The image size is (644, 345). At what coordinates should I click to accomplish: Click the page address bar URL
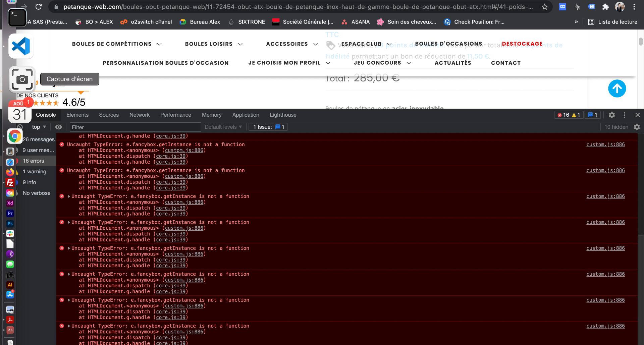coord(298,7)
